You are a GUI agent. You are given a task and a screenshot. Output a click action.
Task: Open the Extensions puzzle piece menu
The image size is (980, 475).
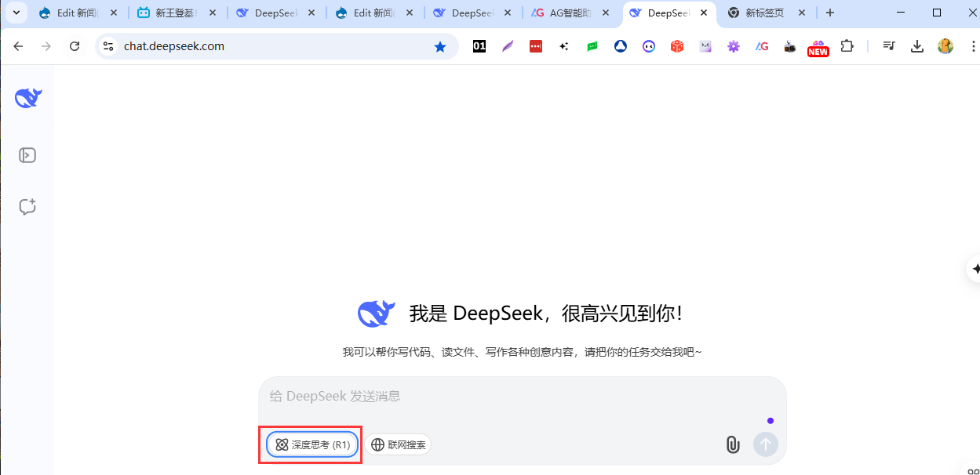tap(847, 46)
